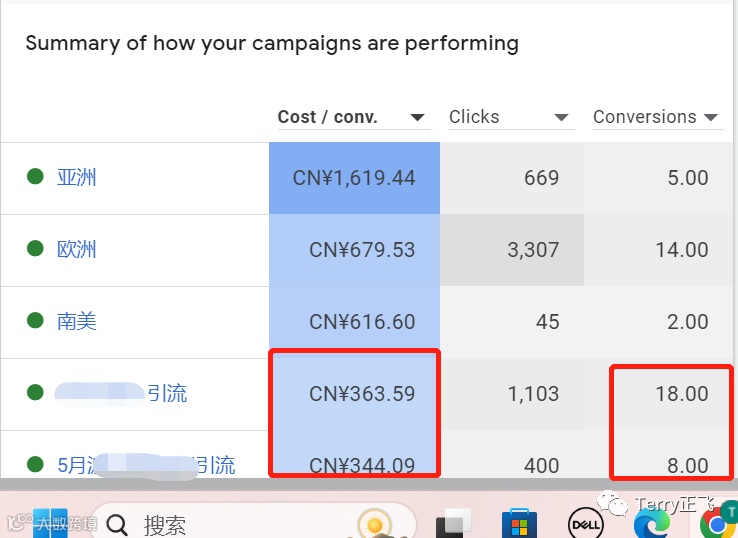Click the search magnifier icon in taskbar
Viewport: 738px width, 538px height.
(x=117, y=524)
